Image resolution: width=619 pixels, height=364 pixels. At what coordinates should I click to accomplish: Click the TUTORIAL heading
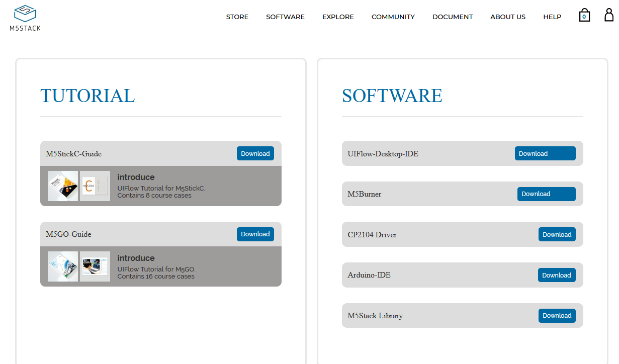[x=87, y=96]
